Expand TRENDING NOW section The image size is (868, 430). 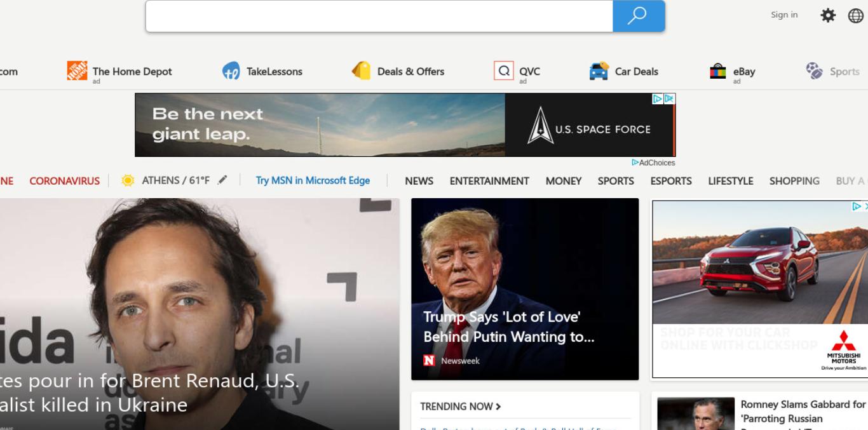(x=461, y=406)
